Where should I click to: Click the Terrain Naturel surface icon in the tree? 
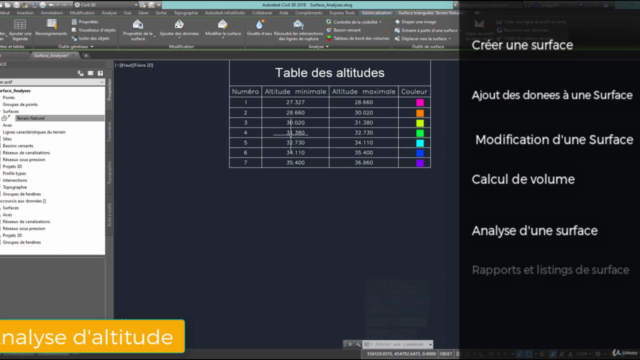(5, 118)
